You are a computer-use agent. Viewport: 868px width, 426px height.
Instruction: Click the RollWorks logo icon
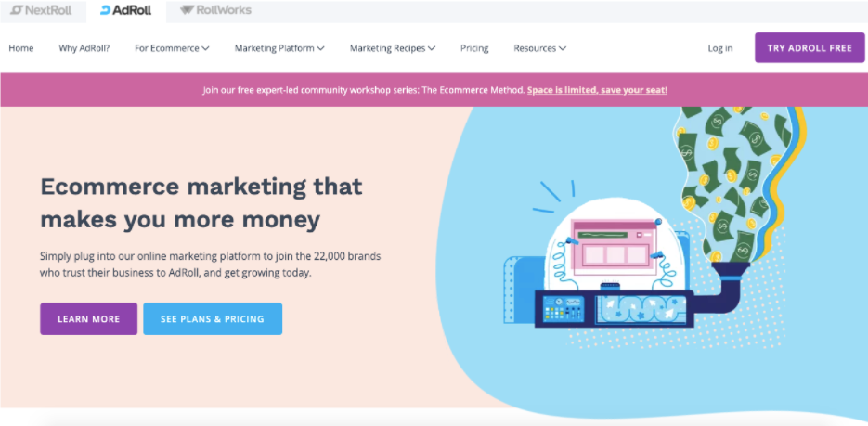tap(188, 10)
